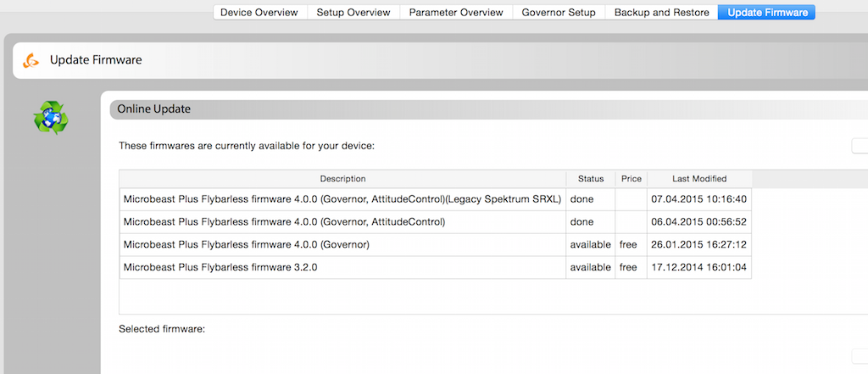Screen dimensions: 868x374
Task: Open the Parameter Overview tab
Action: [x=455, y=13]
